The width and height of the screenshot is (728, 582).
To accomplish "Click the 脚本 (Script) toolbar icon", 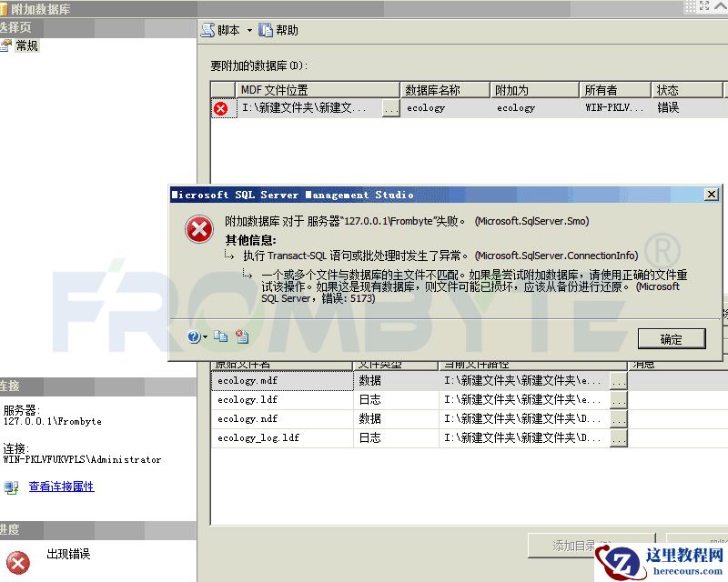I will (207, 30).
